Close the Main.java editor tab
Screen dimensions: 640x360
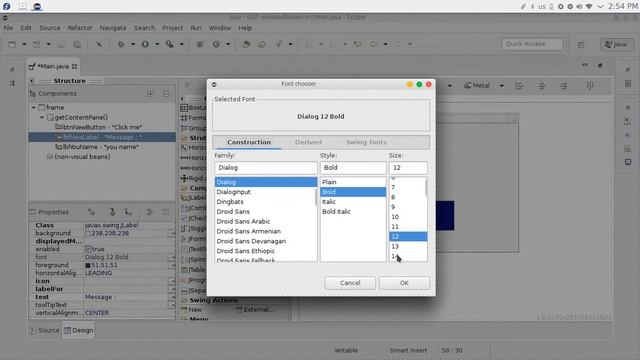[x=74, y=66]
